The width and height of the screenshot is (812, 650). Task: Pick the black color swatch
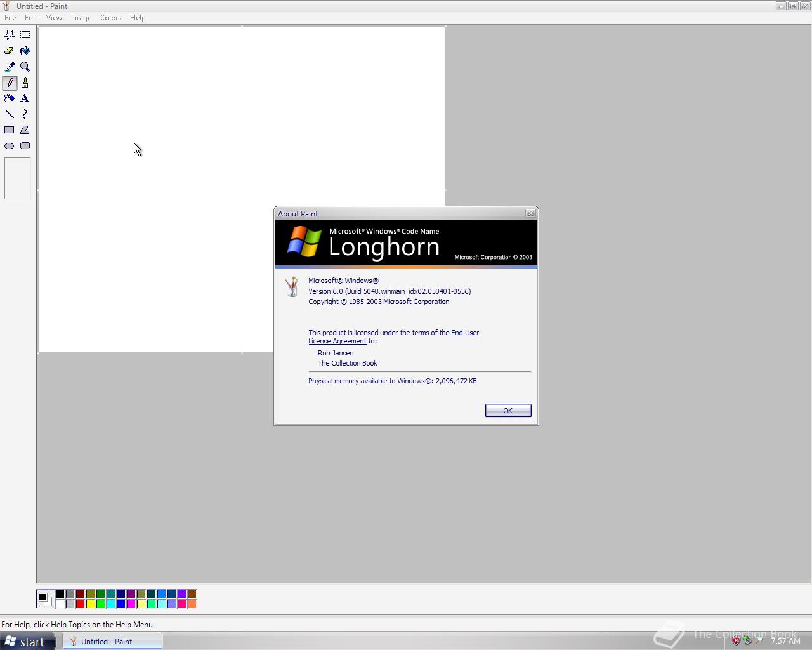[x=60, y=594]
